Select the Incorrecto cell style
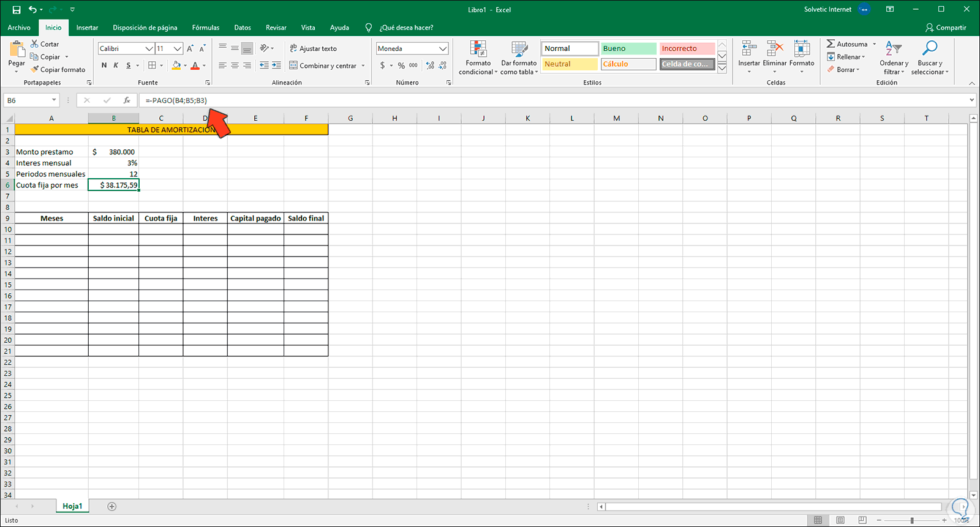 pyautogui.click(x=687, y=48)
